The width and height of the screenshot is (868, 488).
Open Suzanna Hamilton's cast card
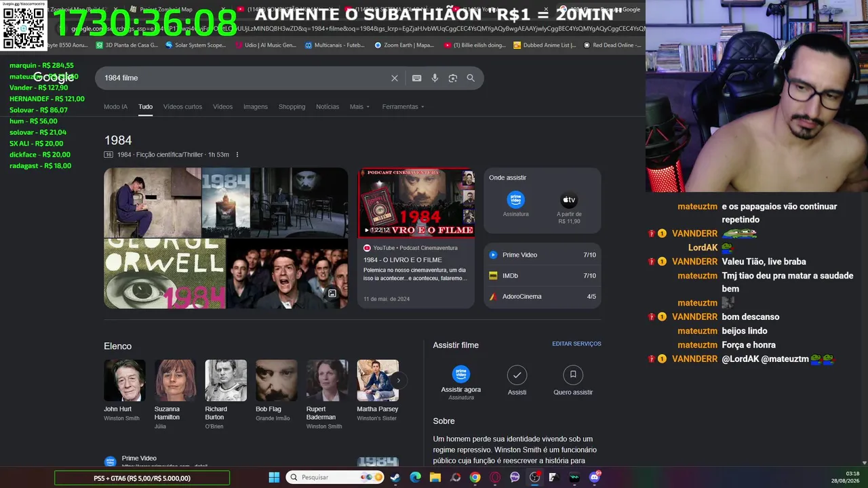(175, 394)
